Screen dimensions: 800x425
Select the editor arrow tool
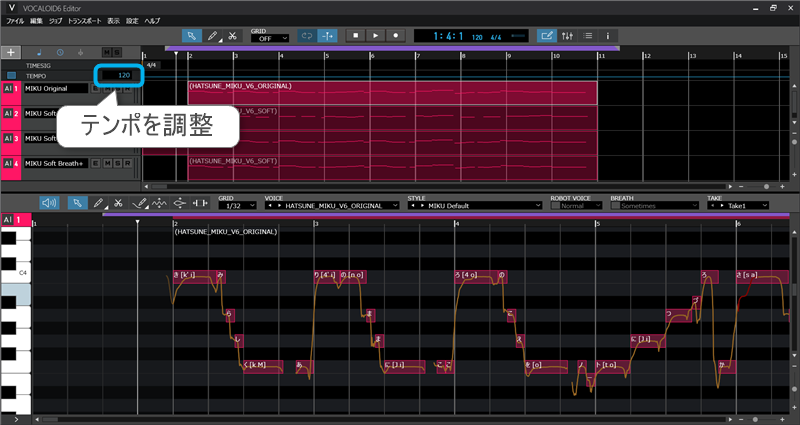tap(78, 203)
